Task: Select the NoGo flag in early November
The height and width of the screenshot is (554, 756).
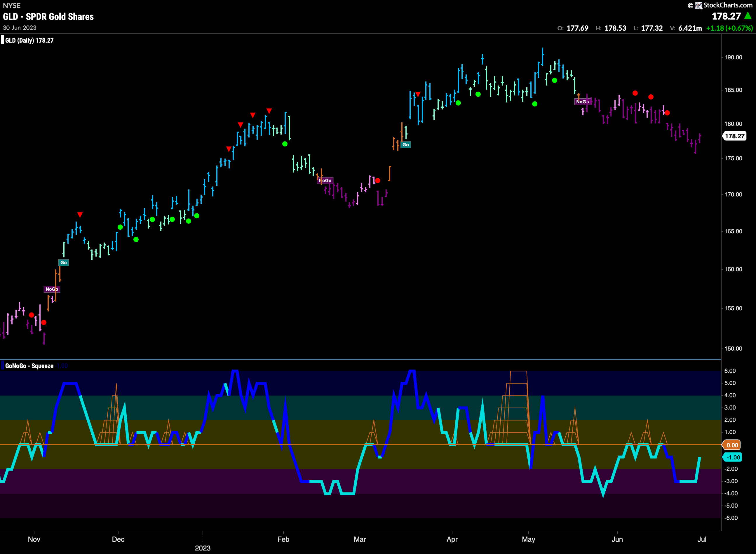Action: (x=52, y=289)
